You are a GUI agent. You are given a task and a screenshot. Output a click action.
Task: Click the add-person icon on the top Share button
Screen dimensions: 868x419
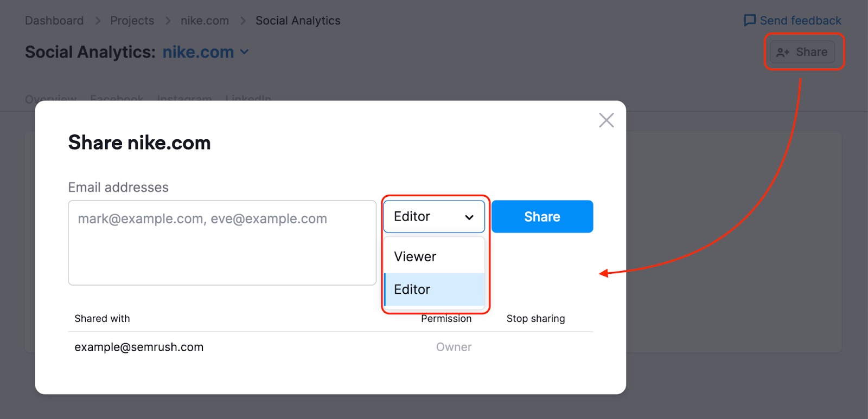pyautogui.click(x=782, y=53)
